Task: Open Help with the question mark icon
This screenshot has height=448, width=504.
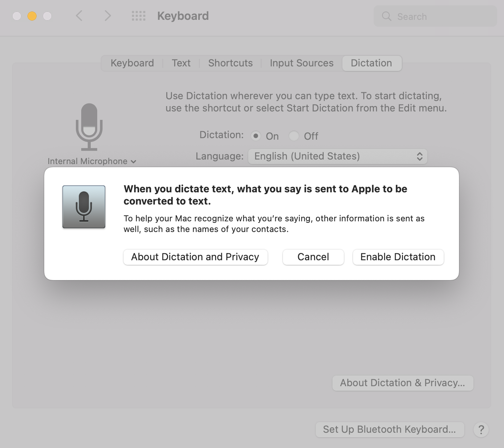Action: [x=481, y=429]
